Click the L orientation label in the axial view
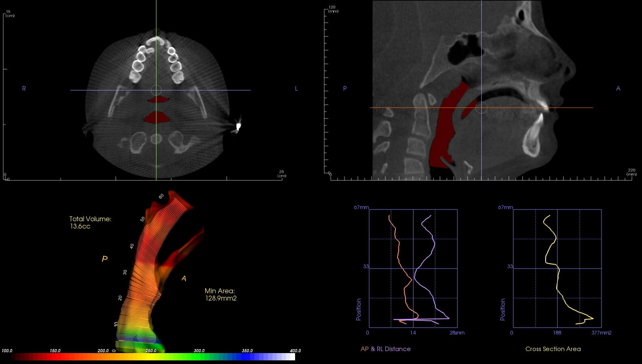The image size is (642, 364). coord(296,89)
